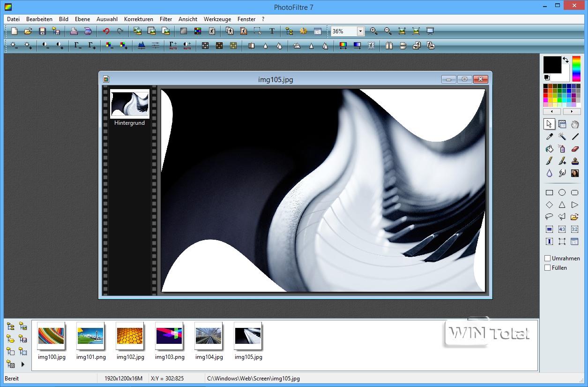
Task: Enable the Füllen checkbox
Action: 547,268
